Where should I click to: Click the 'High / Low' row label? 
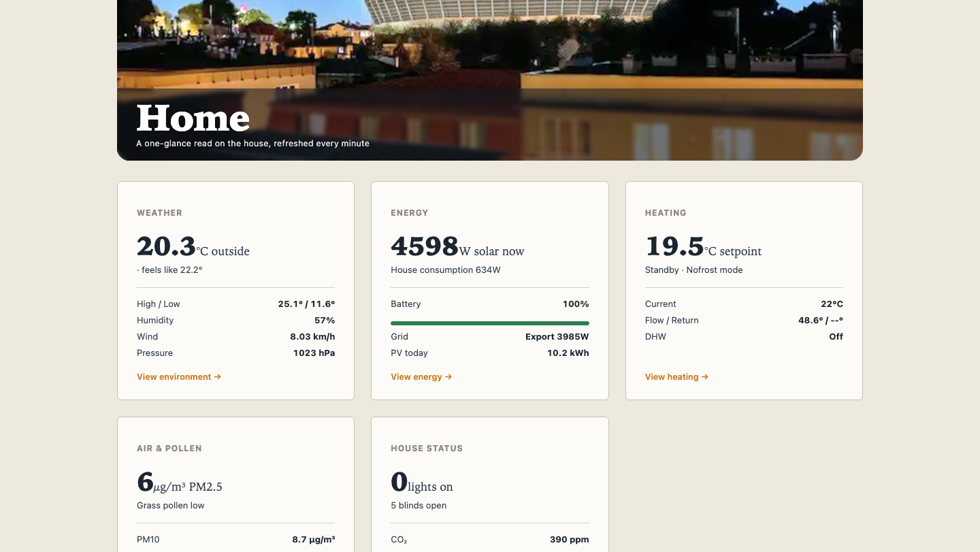pyautogui.click(x=159, y=304)
